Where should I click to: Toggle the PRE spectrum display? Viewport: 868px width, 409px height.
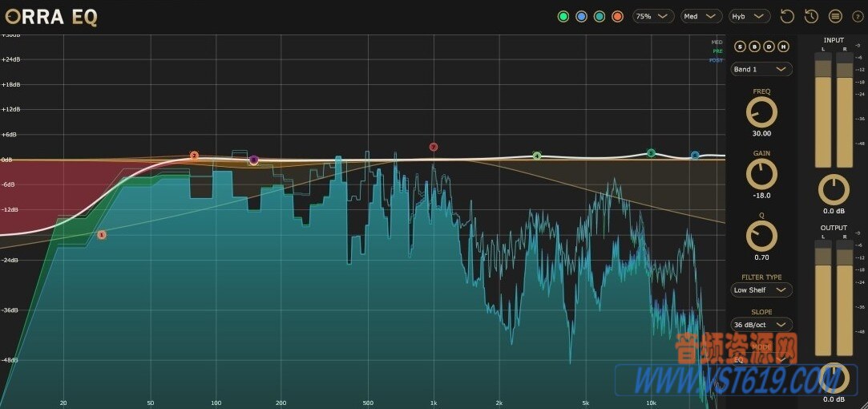(x=717, y=51)
